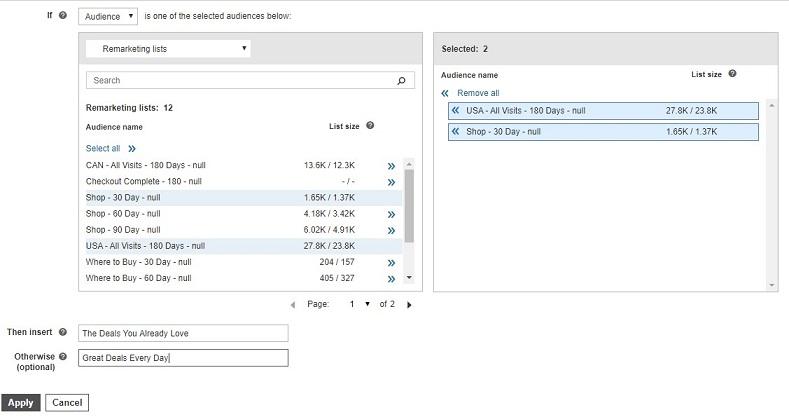
Task: Click 13.6K / 12.3K list size value
Action: pos(329,165)
